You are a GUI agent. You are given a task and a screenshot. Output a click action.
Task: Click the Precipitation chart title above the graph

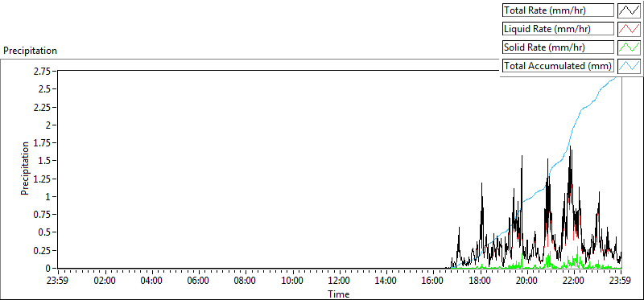click(x=30, y=51)
